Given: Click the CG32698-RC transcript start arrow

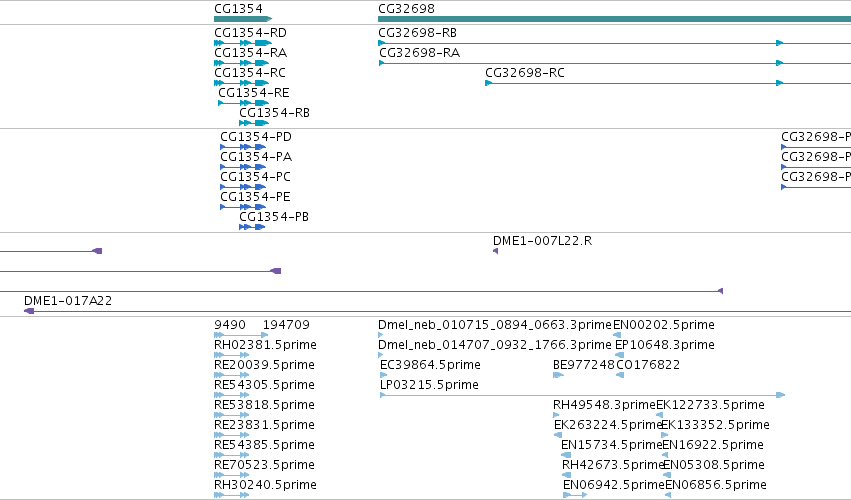Looking at the screenshot, I should point(488,83).
